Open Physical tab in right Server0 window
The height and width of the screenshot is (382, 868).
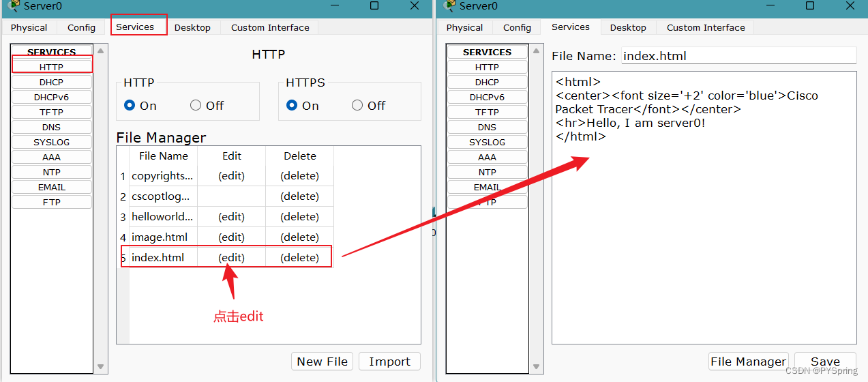click(x=464, y=27)
